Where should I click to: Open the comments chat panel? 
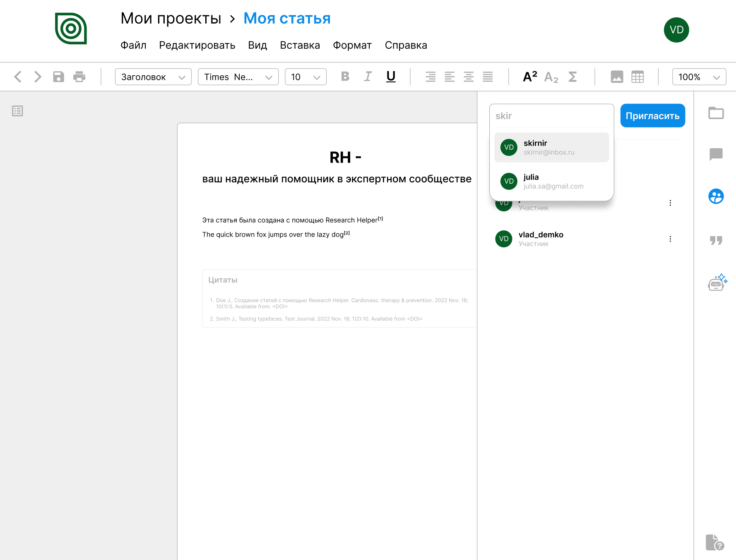716,154
